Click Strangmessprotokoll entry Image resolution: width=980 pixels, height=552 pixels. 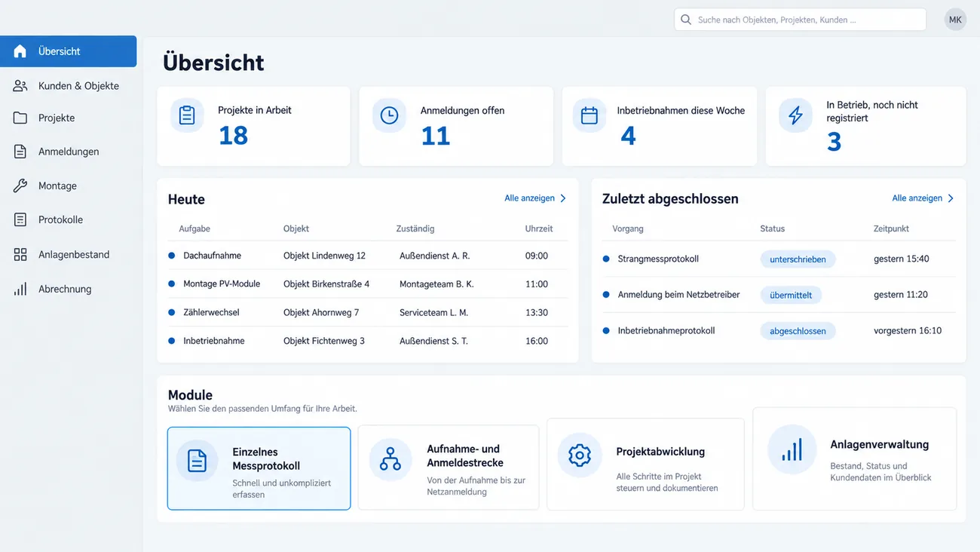(x=658, y=259)
